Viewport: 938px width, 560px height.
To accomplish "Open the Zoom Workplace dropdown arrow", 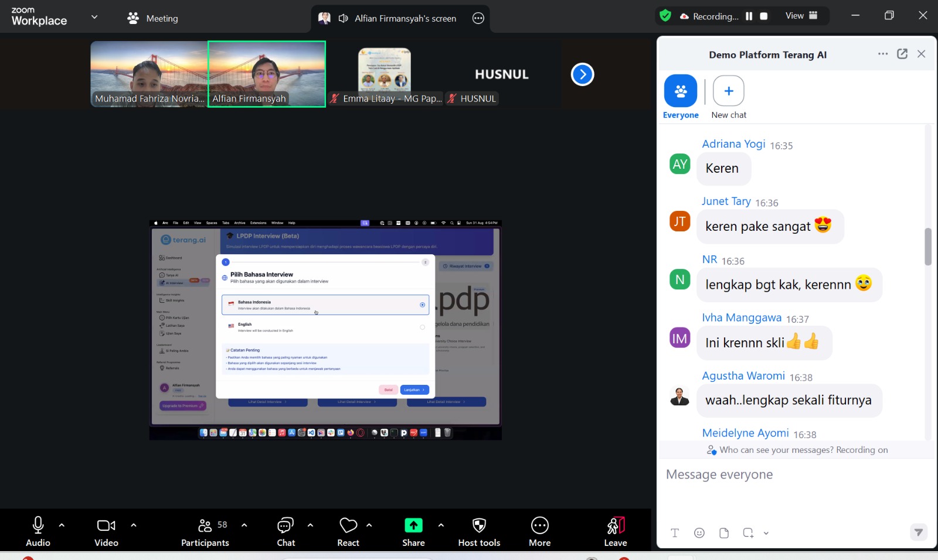I will [94, 17].
